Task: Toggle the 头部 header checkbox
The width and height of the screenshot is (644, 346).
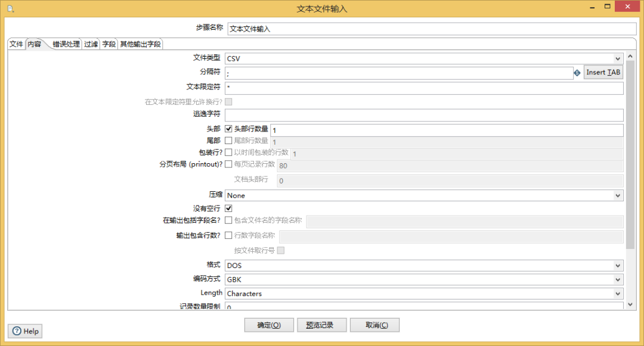Action: tap(228, 129)
